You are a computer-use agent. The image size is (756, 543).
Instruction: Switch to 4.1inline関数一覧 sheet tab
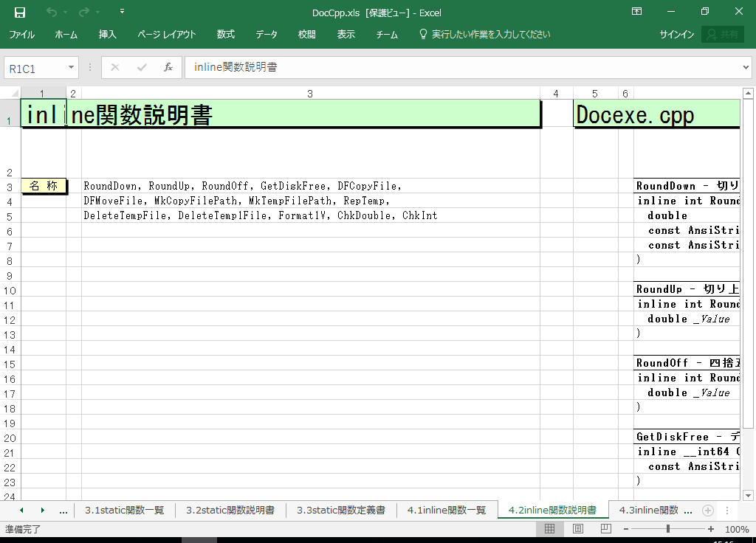click(x=447, y=510)
